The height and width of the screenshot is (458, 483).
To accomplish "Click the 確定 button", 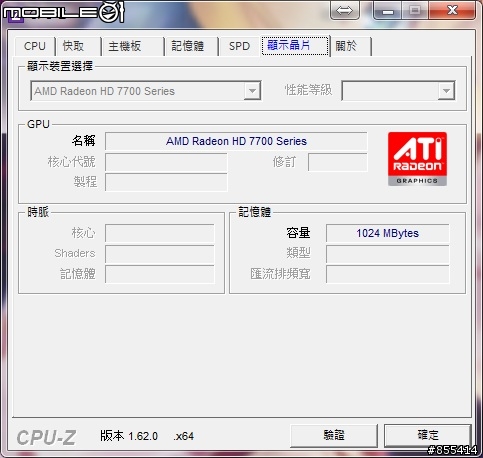I will click(428, 435).
